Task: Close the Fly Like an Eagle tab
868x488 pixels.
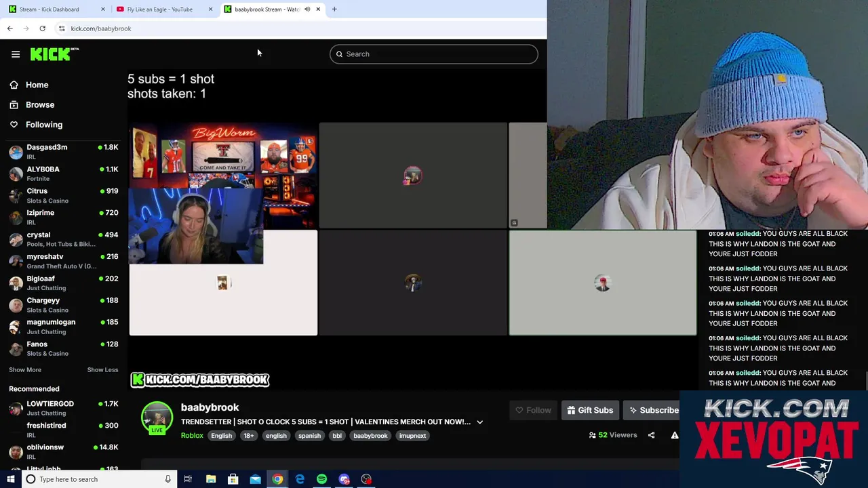Action: (210, 9)
